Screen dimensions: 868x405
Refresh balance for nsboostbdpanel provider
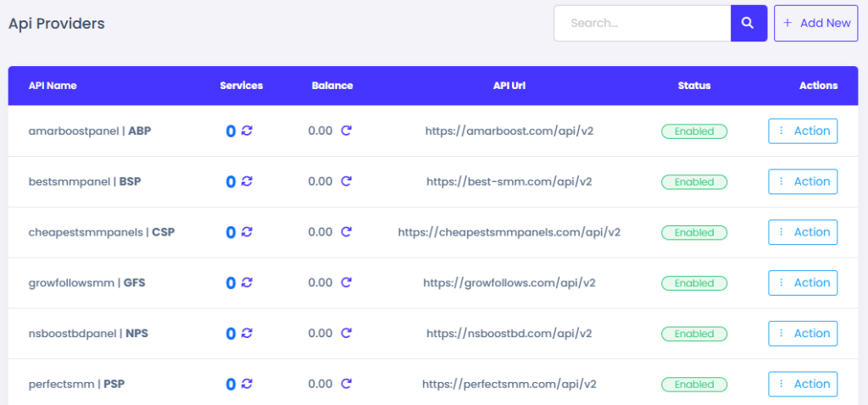point(346,334)
